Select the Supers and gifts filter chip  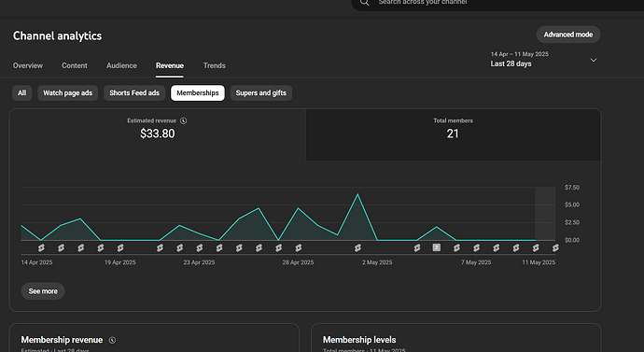(261, 92)
